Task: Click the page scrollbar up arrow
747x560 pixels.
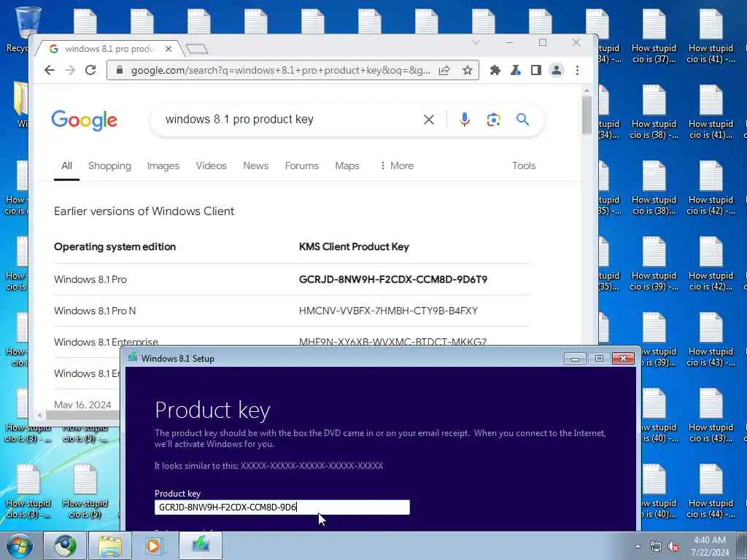Action: (x=587, y=90)
